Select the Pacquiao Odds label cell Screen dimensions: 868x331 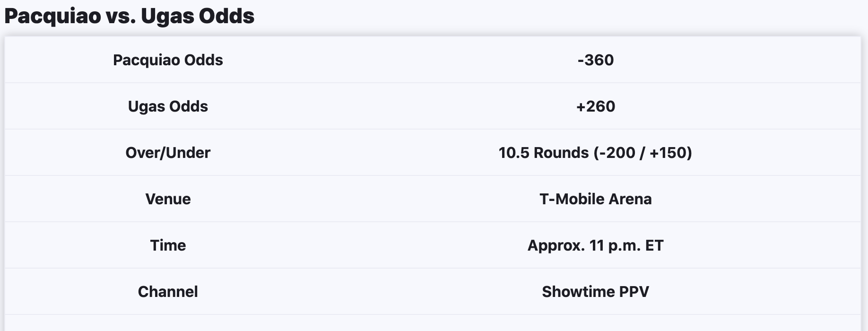pos(168,60)
